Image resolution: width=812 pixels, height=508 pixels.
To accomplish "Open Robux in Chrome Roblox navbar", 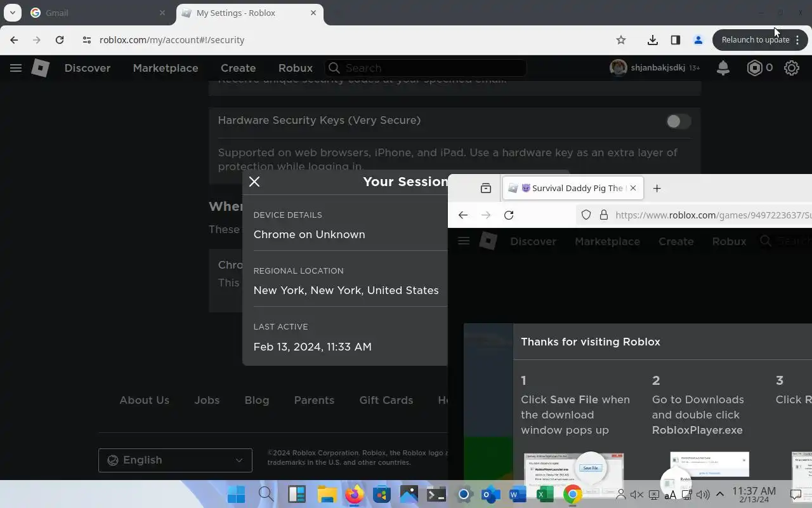I will [x=296, y=68].
